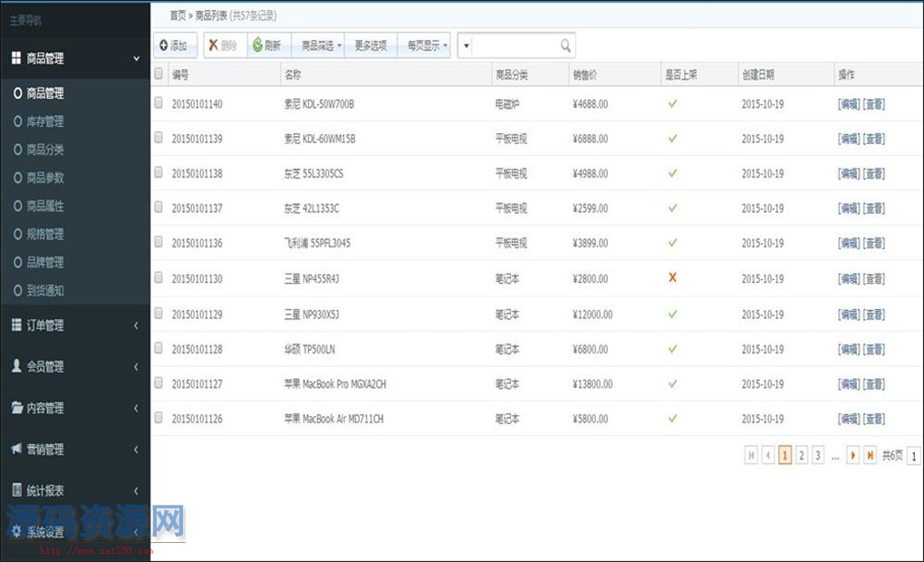
Task: Click the 内容管理 folder icon
Action: coord(17,407)
